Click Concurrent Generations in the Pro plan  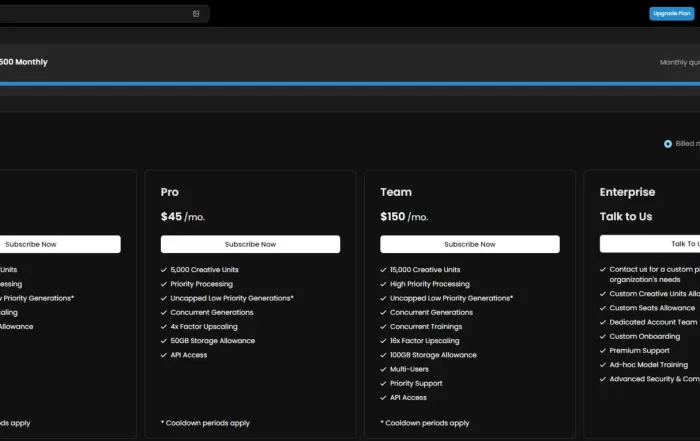(x=212, y=312)
